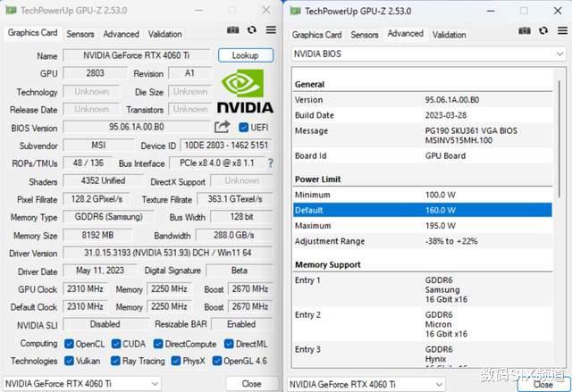
Task: Toggle the OpenCL checkbox
Action: pos(69,344)
